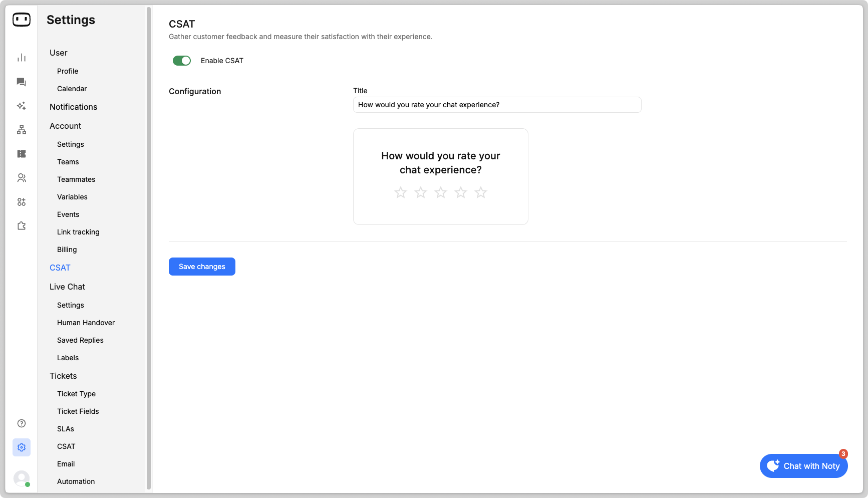
Task: Select the fourth rating star
Action: (x=461, y=192)
